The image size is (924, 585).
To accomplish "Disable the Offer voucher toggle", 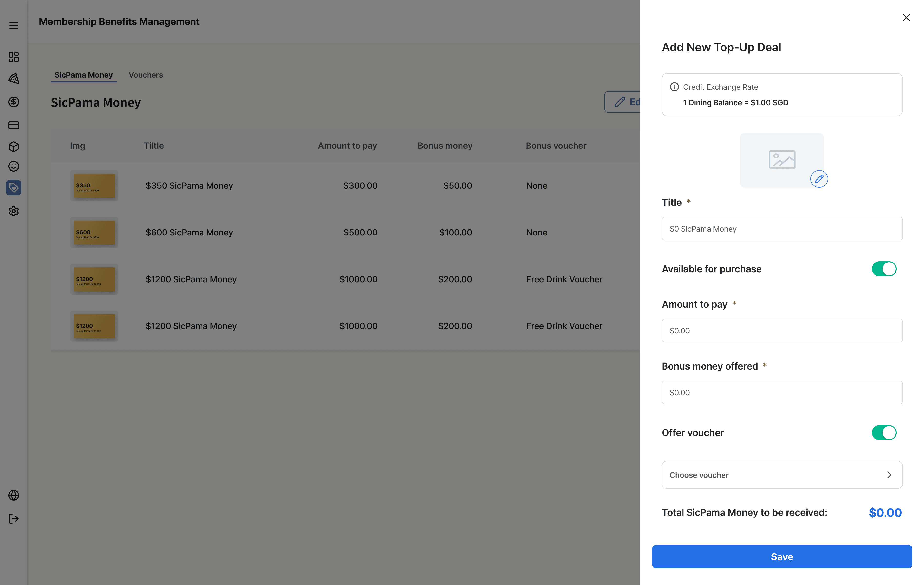I will coord(884,433).
